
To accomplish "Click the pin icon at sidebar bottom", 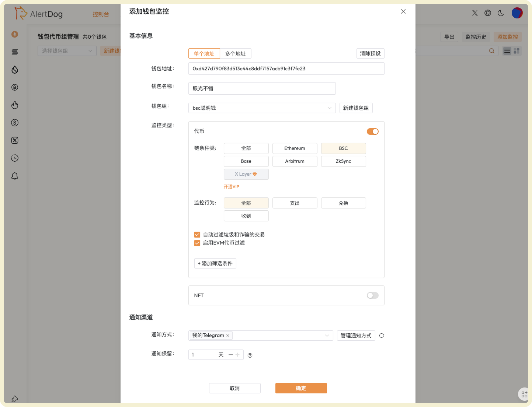I will pyautogui.click(x=15, y=399).
